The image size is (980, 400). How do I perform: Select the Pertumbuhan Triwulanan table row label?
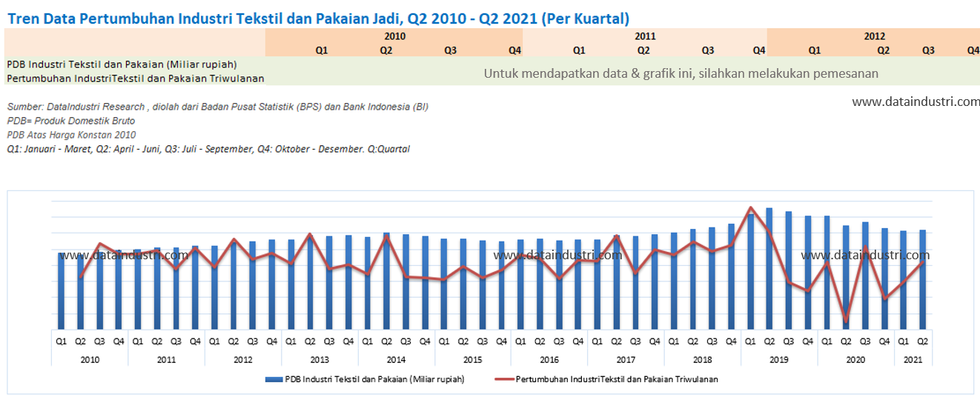coord(136,78)
